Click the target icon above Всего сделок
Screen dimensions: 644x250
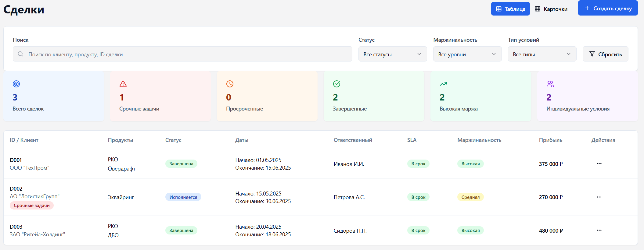click(16, 84)
